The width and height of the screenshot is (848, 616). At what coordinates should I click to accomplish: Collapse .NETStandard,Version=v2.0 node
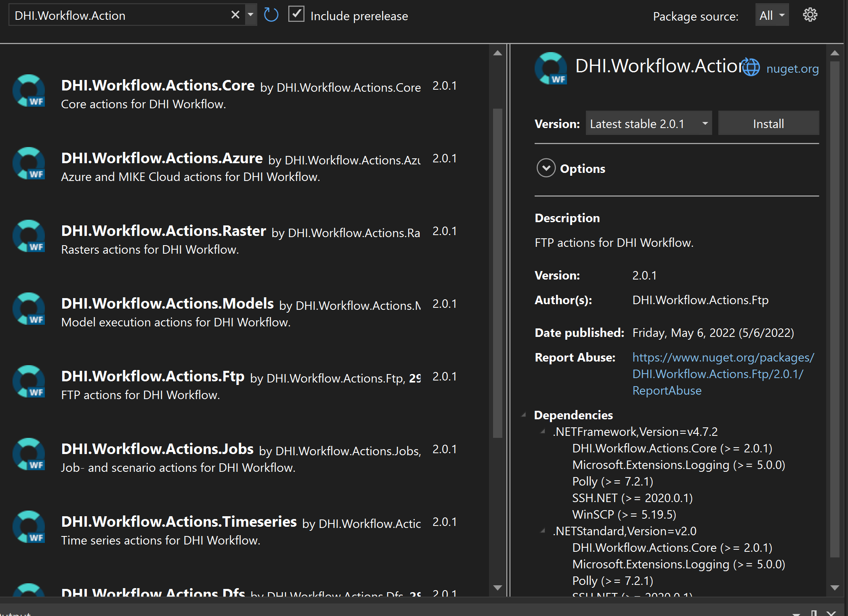click(543, 531)
